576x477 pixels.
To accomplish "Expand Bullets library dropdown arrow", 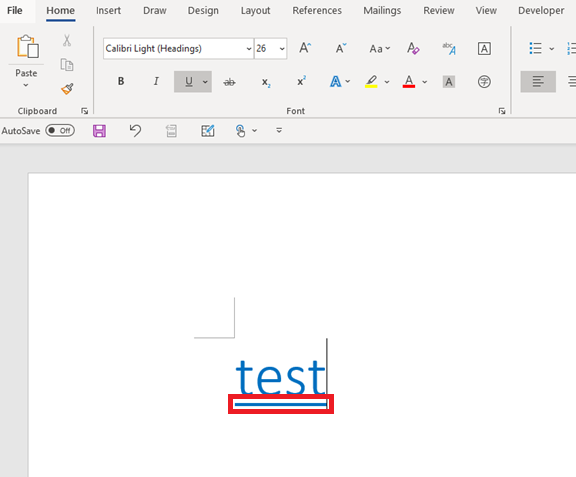I will [x=551, y=49].
